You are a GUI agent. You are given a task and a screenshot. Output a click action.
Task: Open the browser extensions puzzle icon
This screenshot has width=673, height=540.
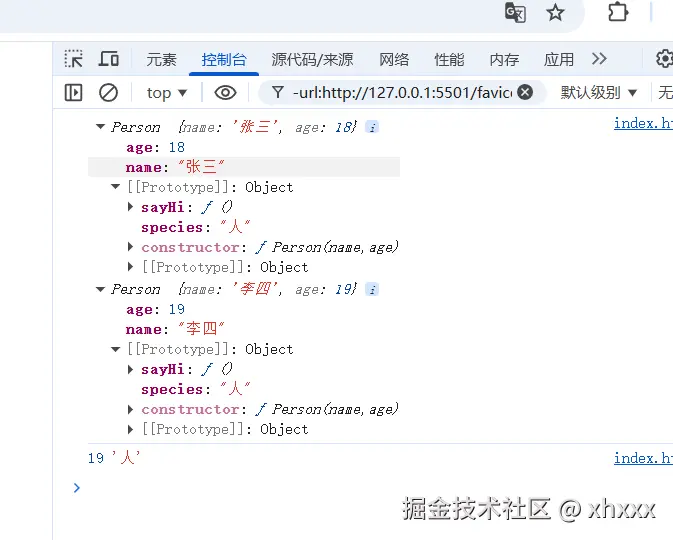coord(618,12)
